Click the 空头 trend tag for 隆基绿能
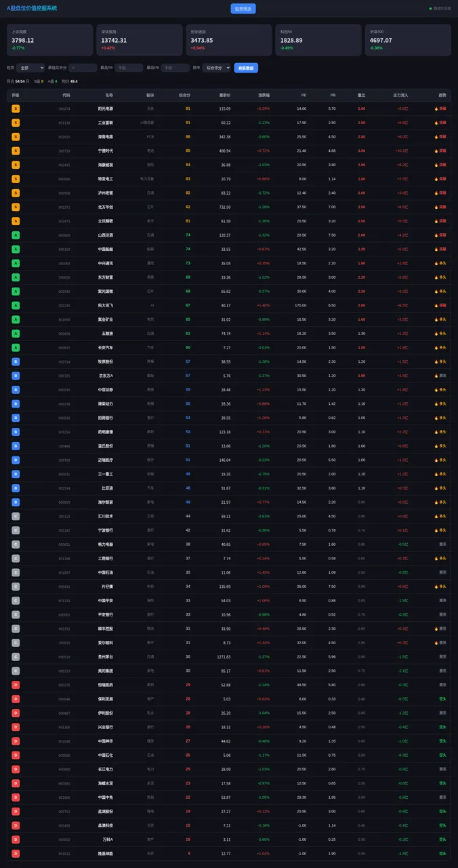 [442, 854]
